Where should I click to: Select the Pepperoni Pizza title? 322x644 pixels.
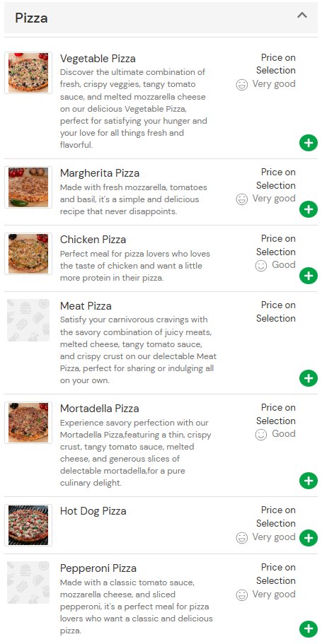click(x=98, y=568)
